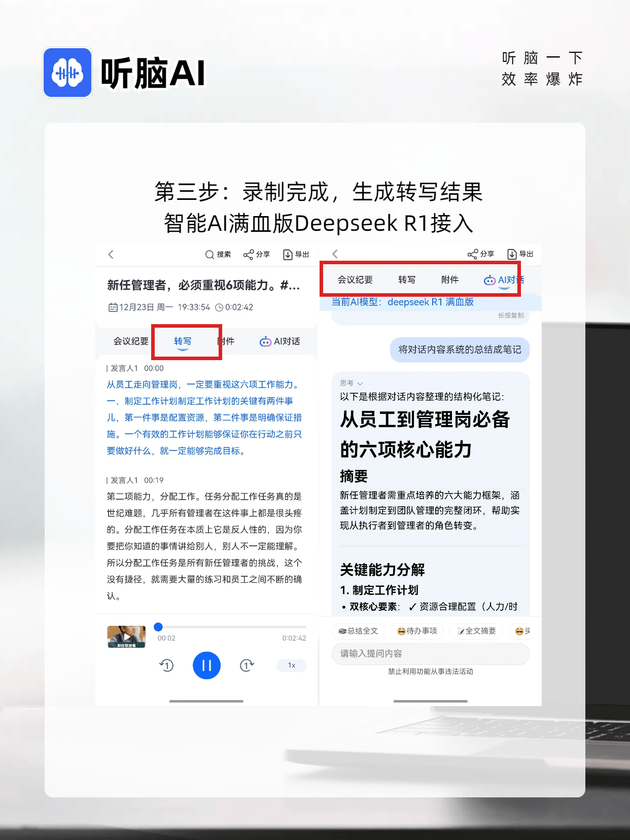Go back using left panel back arrow
This screenshot has width=630, height=840.
point(111,255)
